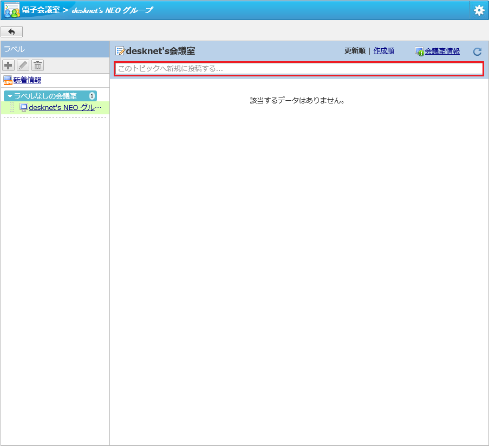Click the ラベル panel header
Image resolution: width=489 pixels, height=448 pixels.
click(55, 49)
